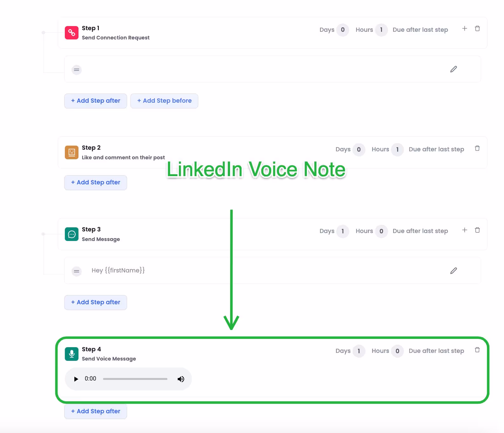The height and width of the screenshot is (433, 504).
Task: Click the Step 4 microphone icon
Action: [72, 354]
